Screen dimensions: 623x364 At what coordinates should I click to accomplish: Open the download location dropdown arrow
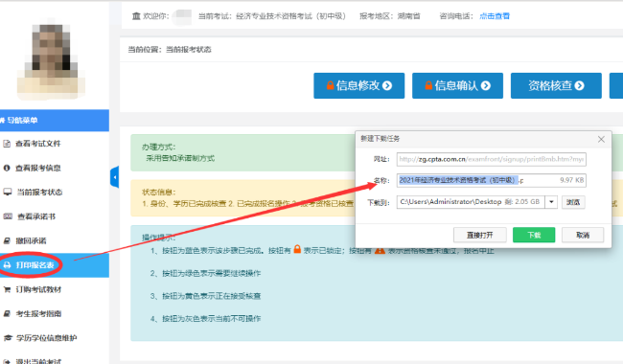click(551, 202)
